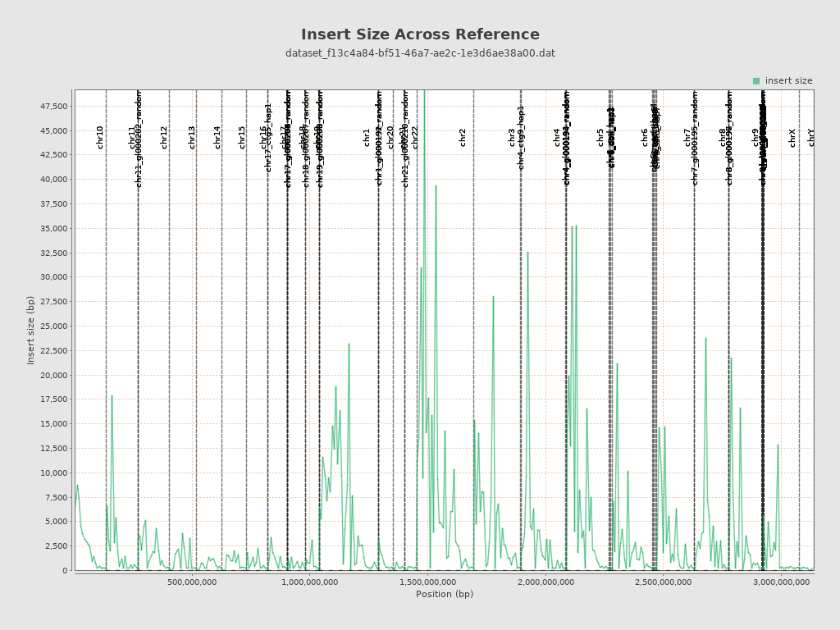The width and height of the screenshot is (840, 630).
Task: Click the chr1 chromosome label
Action: point(367,138)
